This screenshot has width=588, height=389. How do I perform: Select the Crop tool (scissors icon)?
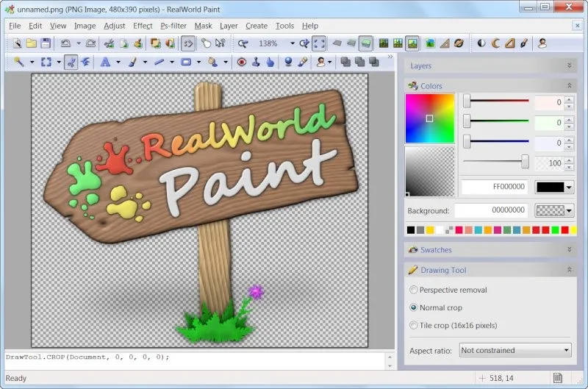point(71,63)
